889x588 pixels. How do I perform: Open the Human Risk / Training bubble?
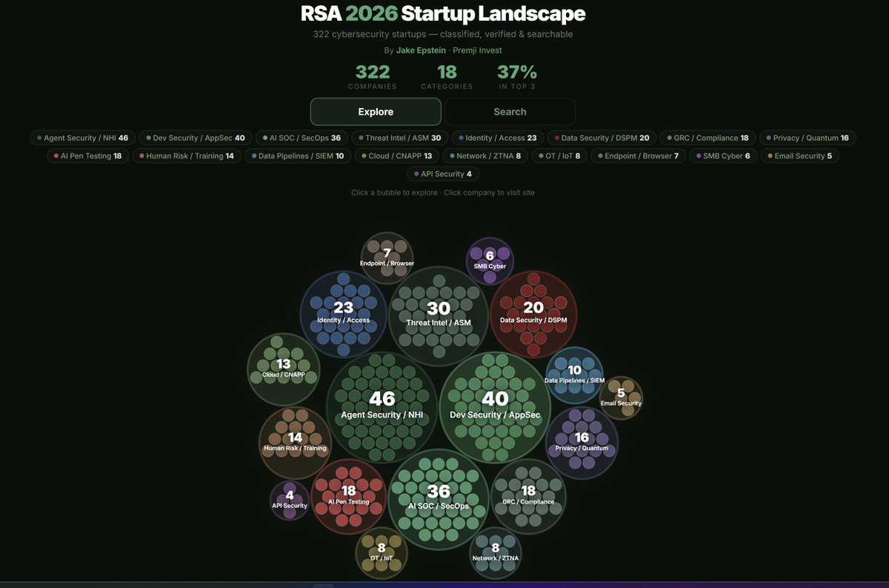[x=295, y=443]
